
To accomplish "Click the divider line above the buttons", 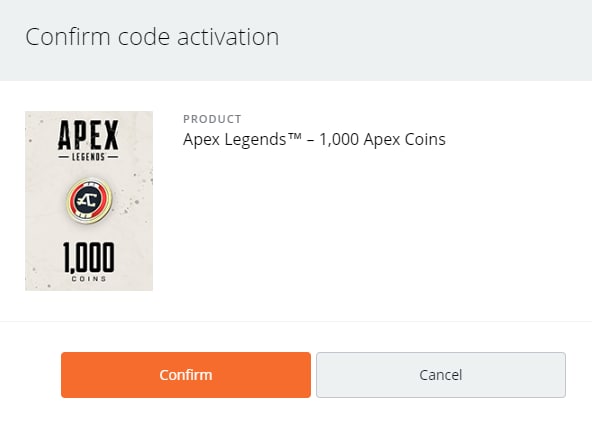I will click(296, 322).
